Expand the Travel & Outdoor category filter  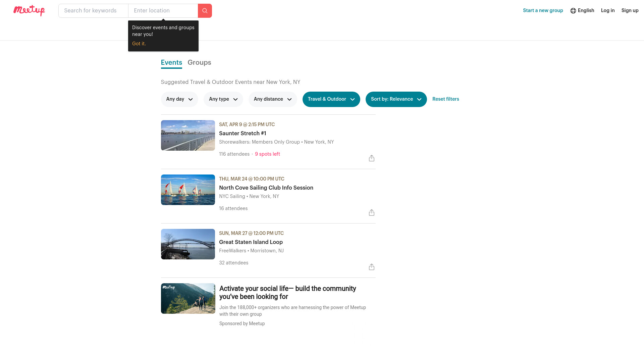(331, 99)
